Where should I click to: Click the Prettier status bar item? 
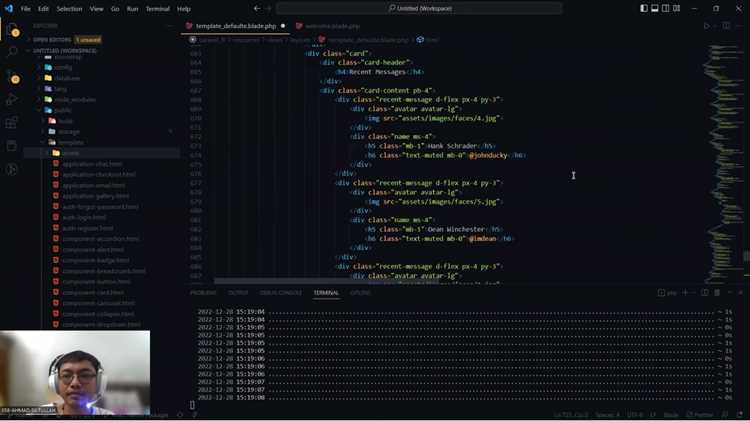(700, 415)
